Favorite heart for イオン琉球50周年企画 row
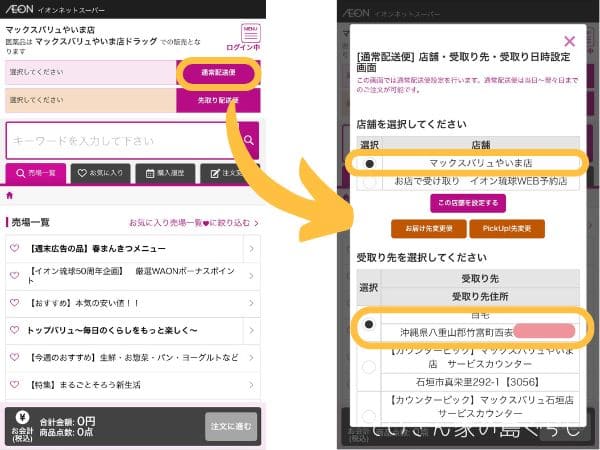Image resolution: width=600 pixels, height=450 pixels. coord(15,275)
